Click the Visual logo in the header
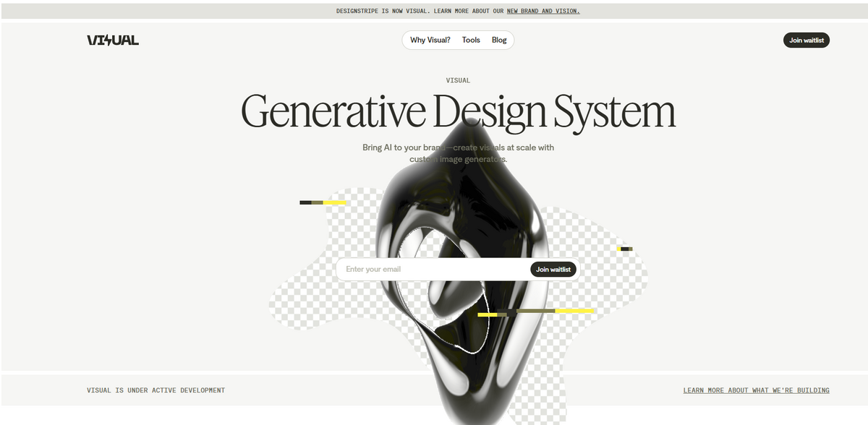The height and width of the screenshot is (425, 868). [x=113, y=40]
